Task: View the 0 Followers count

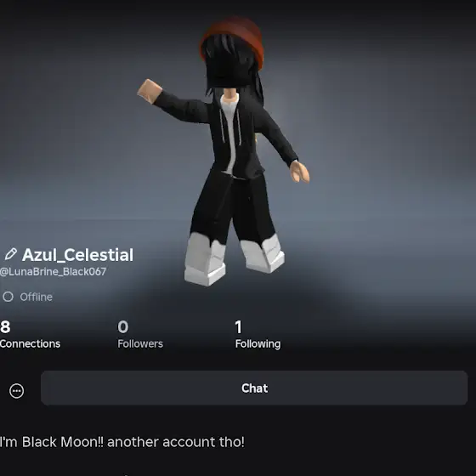Action: (x=123, y=327)
